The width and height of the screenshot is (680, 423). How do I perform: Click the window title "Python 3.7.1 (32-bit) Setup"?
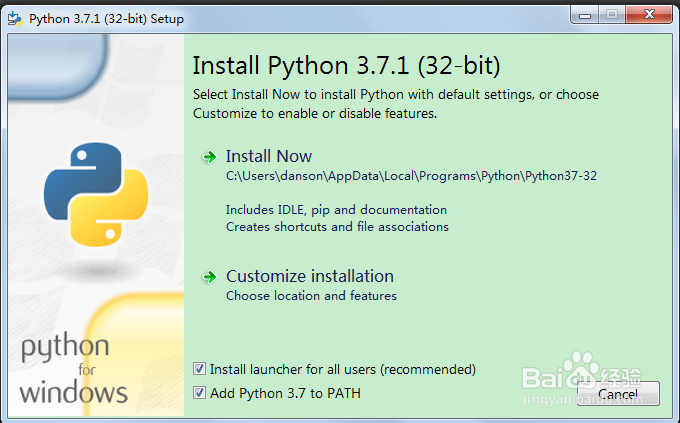tap(106, 18)
